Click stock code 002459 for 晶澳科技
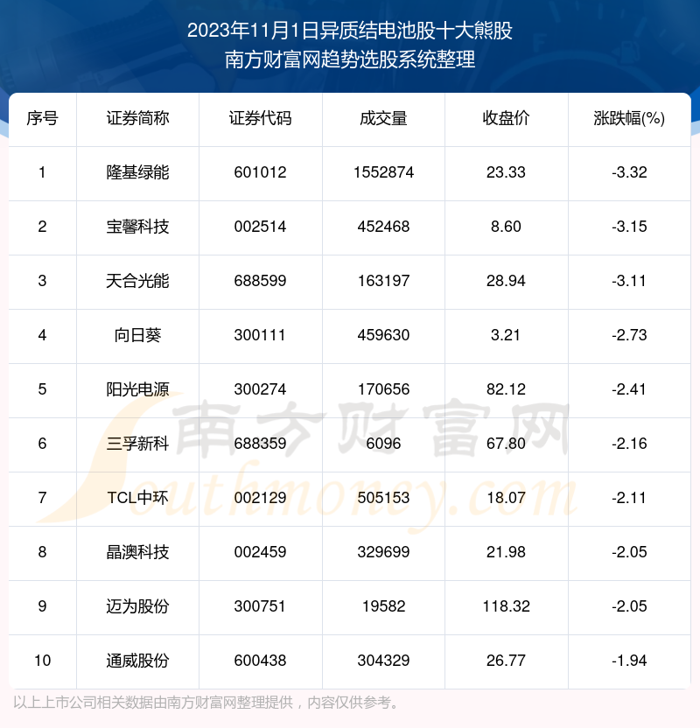The width and height of the screenshot is (700, 728). coord(261,552)
